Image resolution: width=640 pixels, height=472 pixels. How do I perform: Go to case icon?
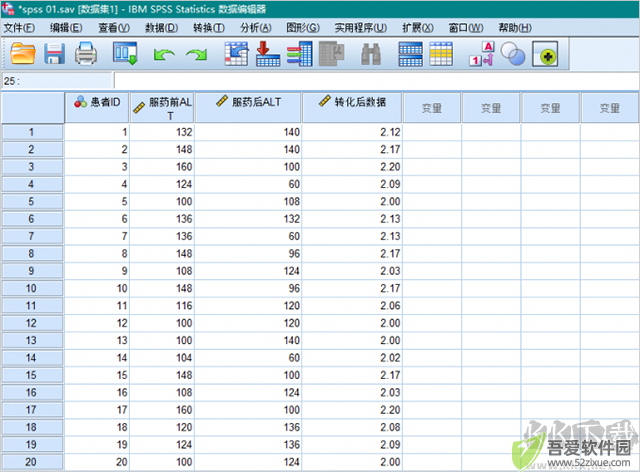click(x=236, y=53)
